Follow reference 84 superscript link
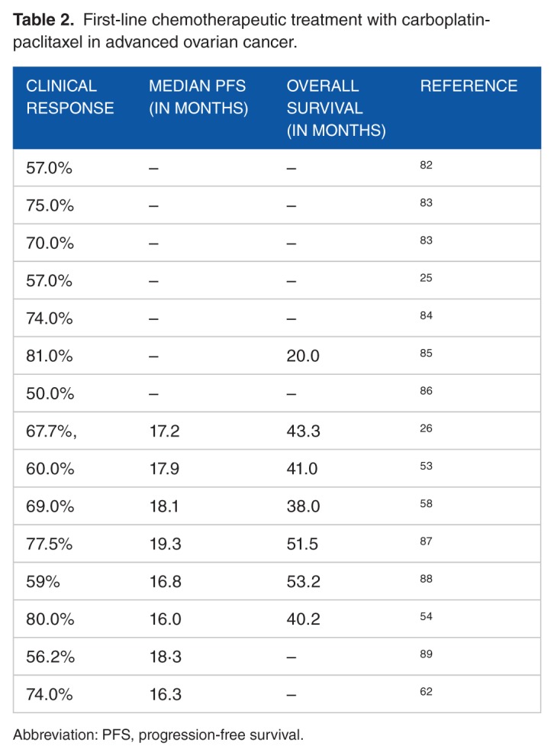Image resolution: width=554 pixels, height=756 pixels. click(426, 315)
